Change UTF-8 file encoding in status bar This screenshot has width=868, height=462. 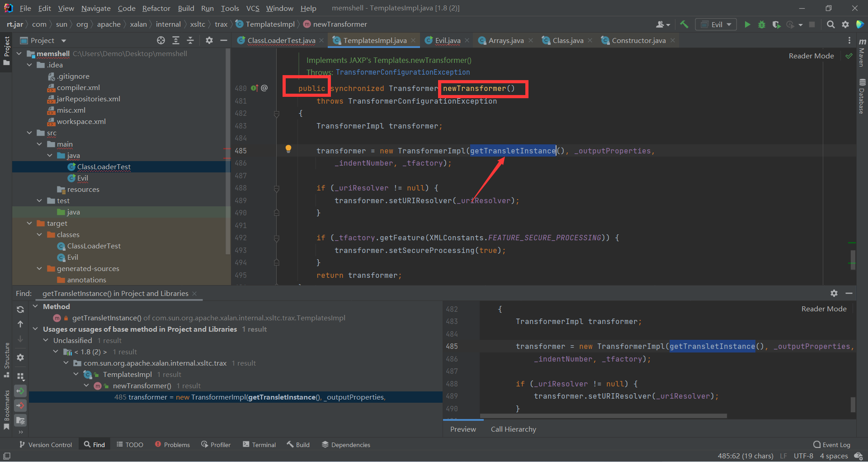click(803, 456)
